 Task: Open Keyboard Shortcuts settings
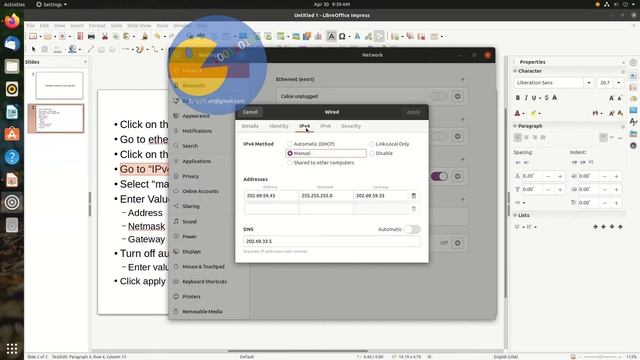204,282
